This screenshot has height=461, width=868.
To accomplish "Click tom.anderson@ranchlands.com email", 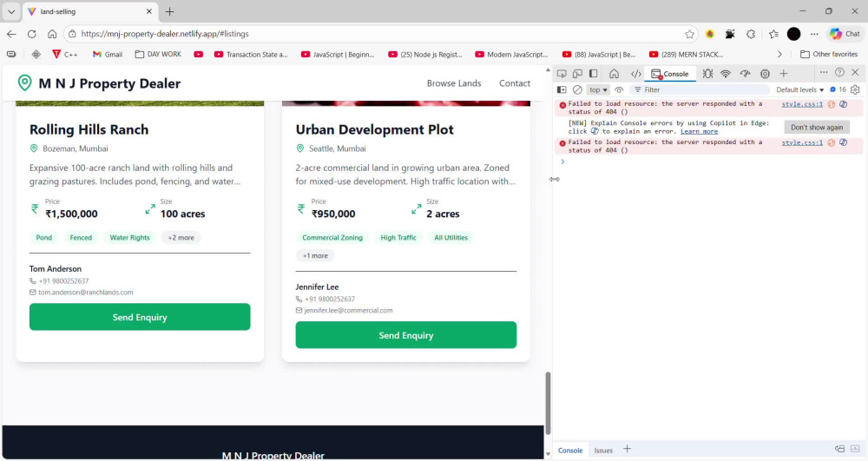I will (x=85, y=293).
